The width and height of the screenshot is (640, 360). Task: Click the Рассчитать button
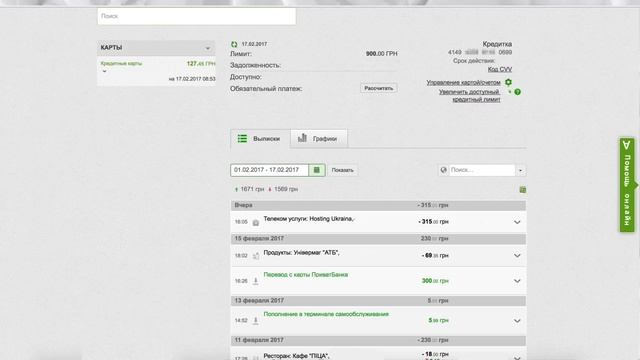coord(378,88)
